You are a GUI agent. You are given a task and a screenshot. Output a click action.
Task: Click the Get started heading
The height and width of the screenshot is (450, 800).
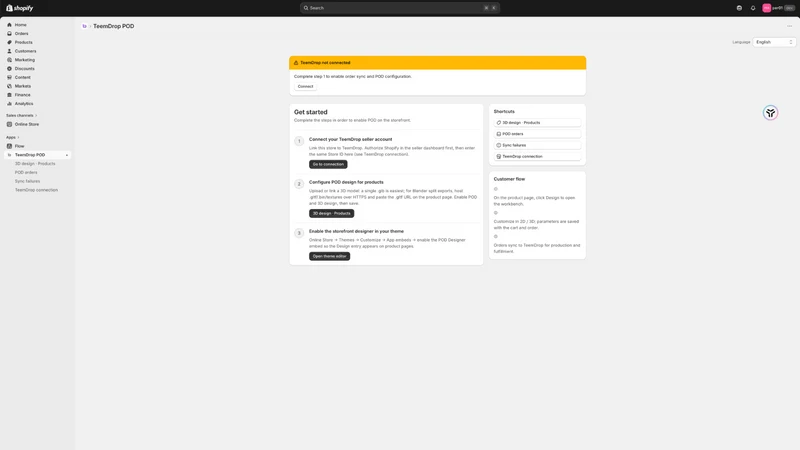point(311,112)
